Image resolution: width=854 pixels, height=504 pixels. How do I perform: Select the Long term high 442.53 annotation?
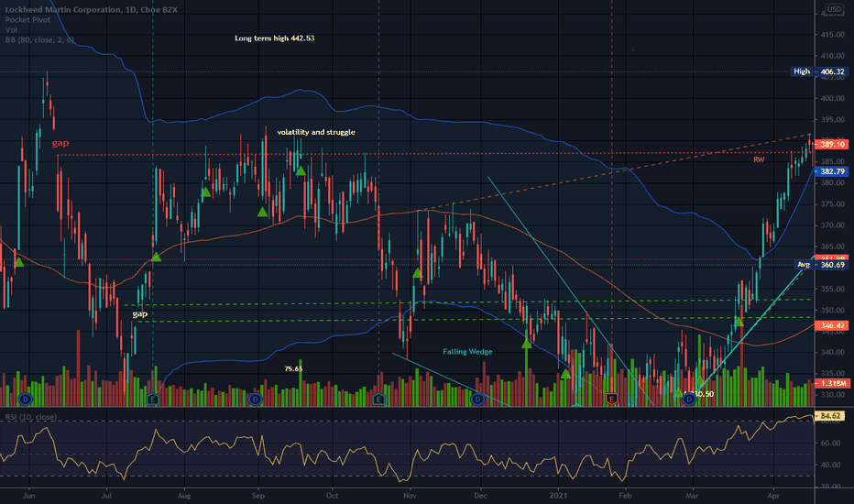point(275,38)
